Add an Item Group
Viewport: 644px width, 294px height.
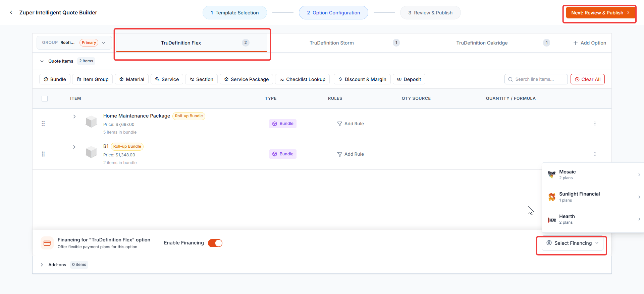coord(93,79)
